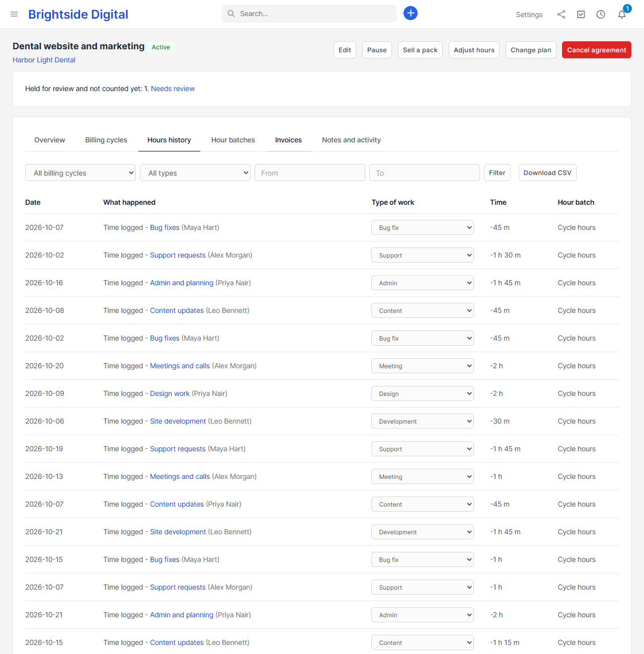Open the Notes and activity tab
The height and width of the screenshot is (654, 644).
[x=351, y=140]
